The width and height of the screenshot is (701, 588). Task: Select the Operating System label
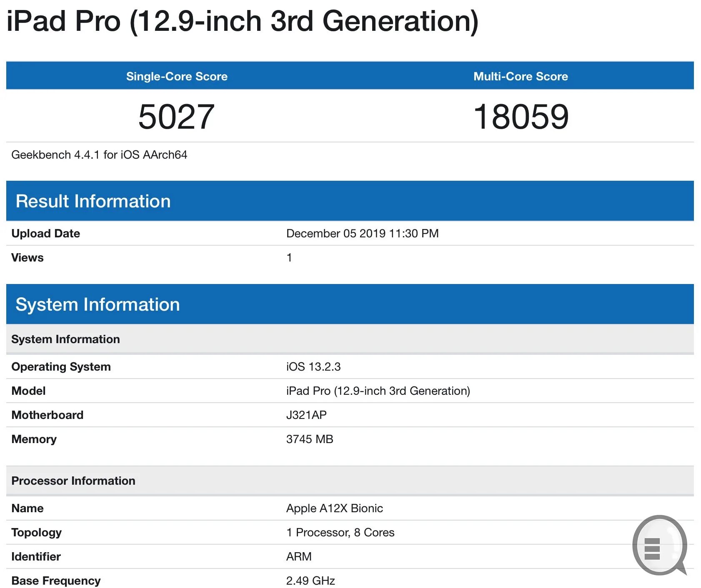tap(61, 367)
